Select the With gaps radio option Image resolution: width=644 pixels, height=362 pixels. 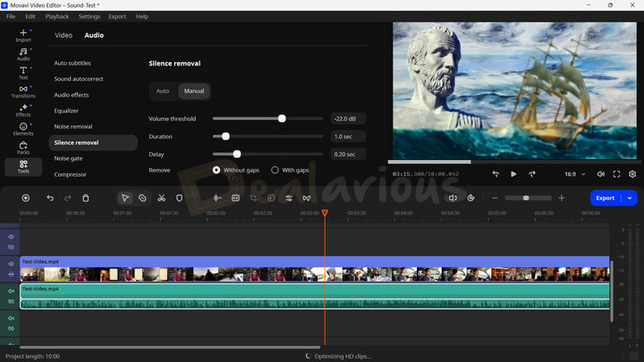tap(275, 170)
